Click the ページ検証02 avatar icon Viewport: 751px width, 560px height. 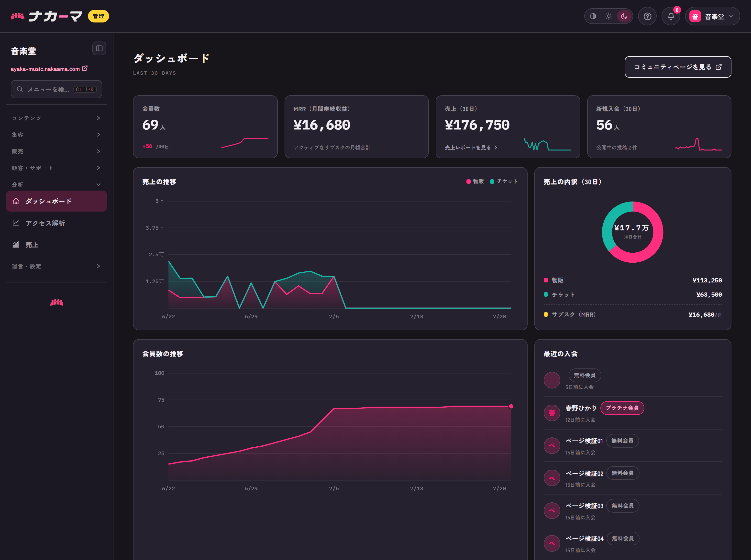[x=552, y=478]
